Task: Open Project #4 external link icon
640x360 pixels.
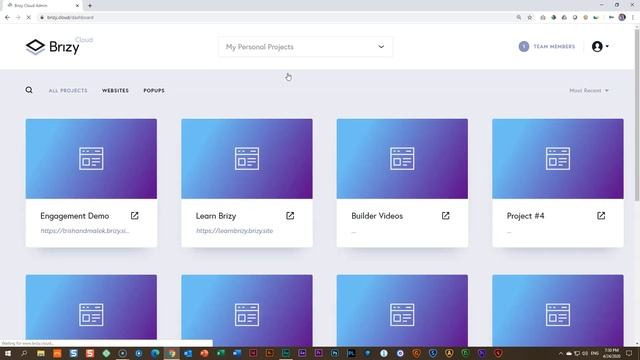Action: tap(601, 216)
